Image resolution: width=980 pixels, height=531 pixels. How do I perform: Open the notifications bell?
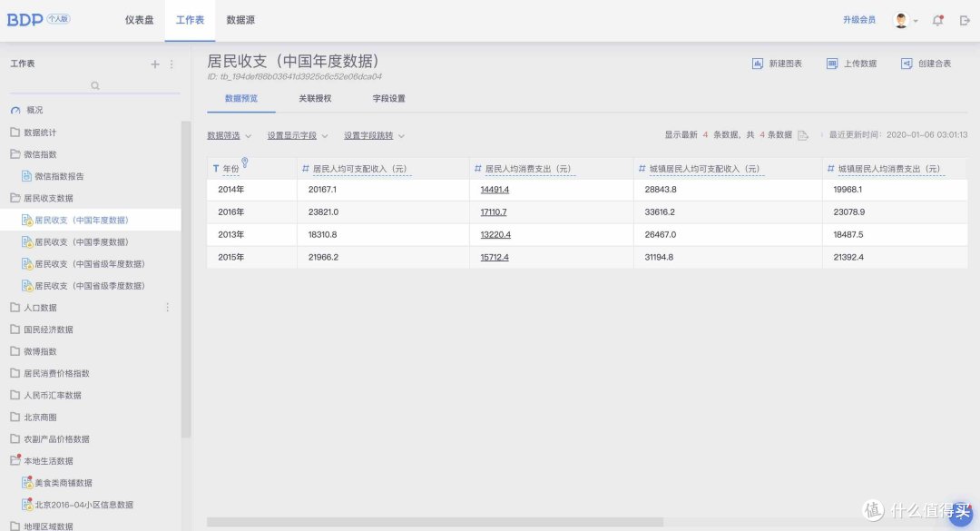click(937, 20)
